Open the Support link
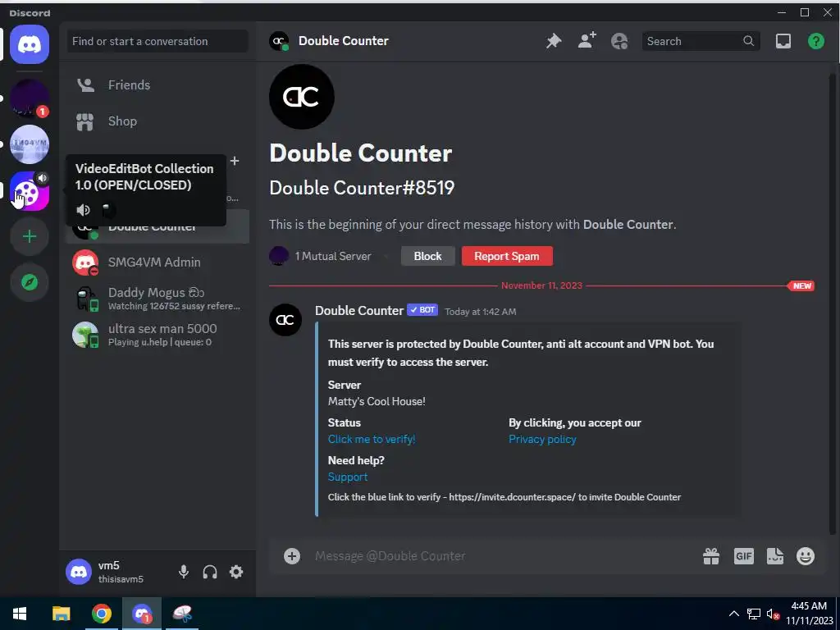 348,477
